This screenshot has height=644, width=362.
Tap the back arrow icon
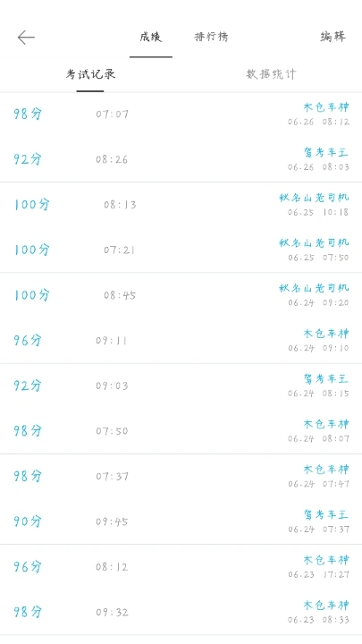click(26, 38)
